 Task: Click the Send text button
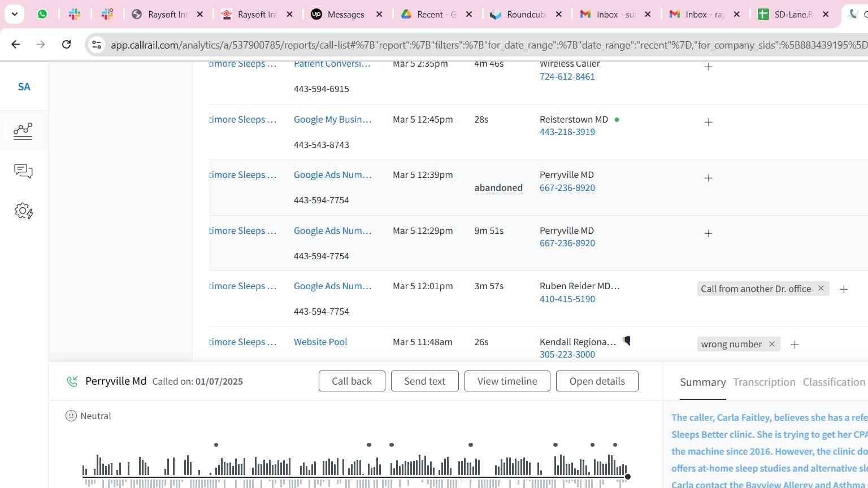pyautogui.click(x=424, y=381)
